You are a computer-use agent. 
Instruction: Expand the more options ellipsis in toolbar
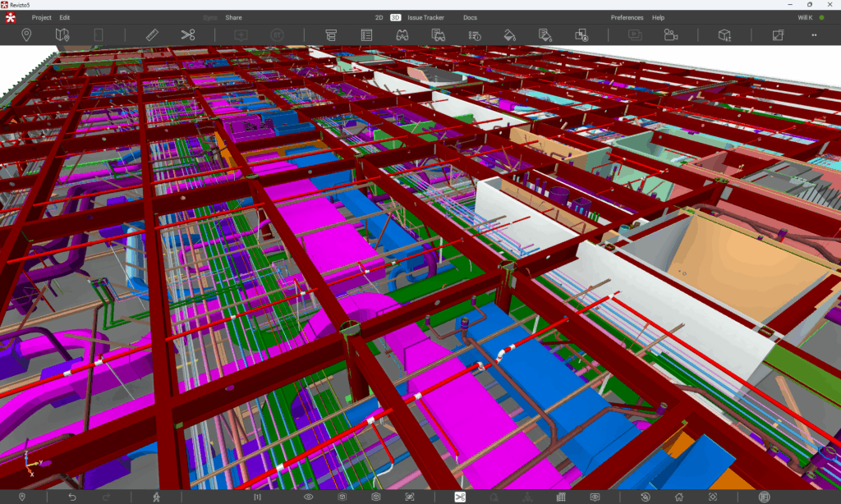[814, 34]
